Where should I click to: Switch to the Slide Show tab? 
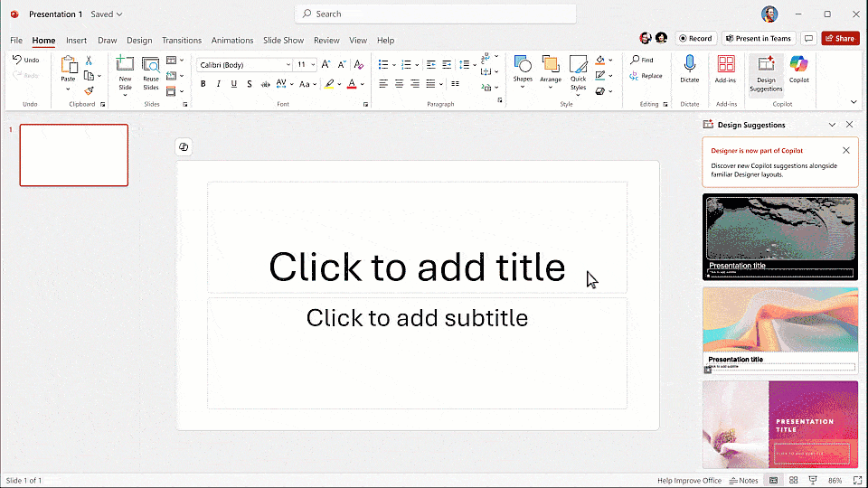[283, 41]
